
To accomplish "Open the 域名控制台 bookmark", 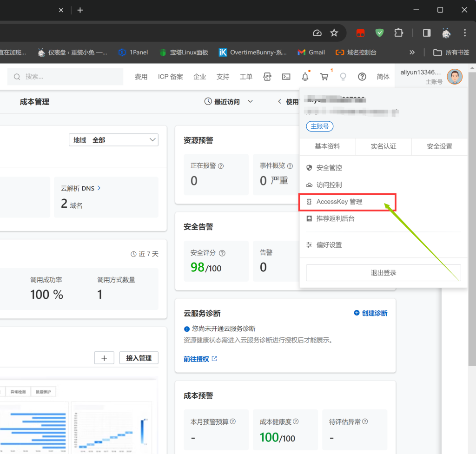I will click(356, 52).
